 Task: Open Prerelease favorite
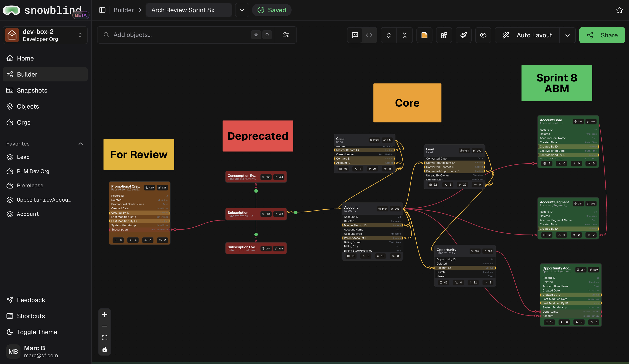pyautogui.click(x=45, y=185)
